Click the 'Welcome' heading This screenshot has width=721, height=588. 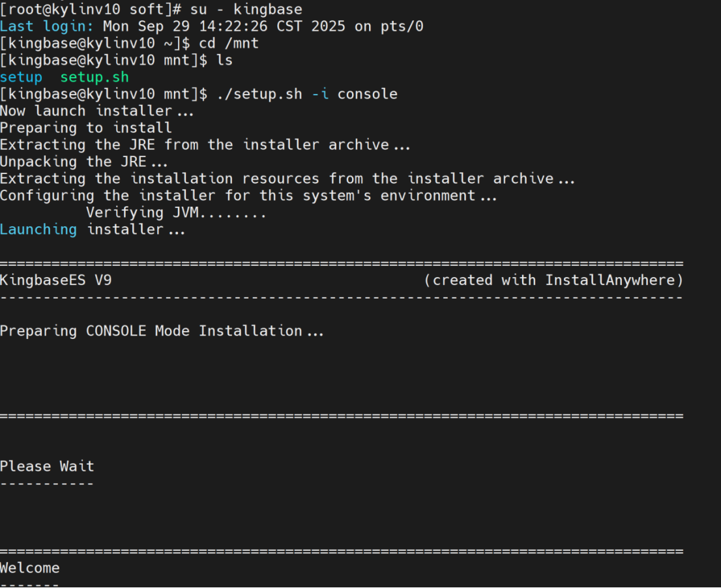click(29, 568)
